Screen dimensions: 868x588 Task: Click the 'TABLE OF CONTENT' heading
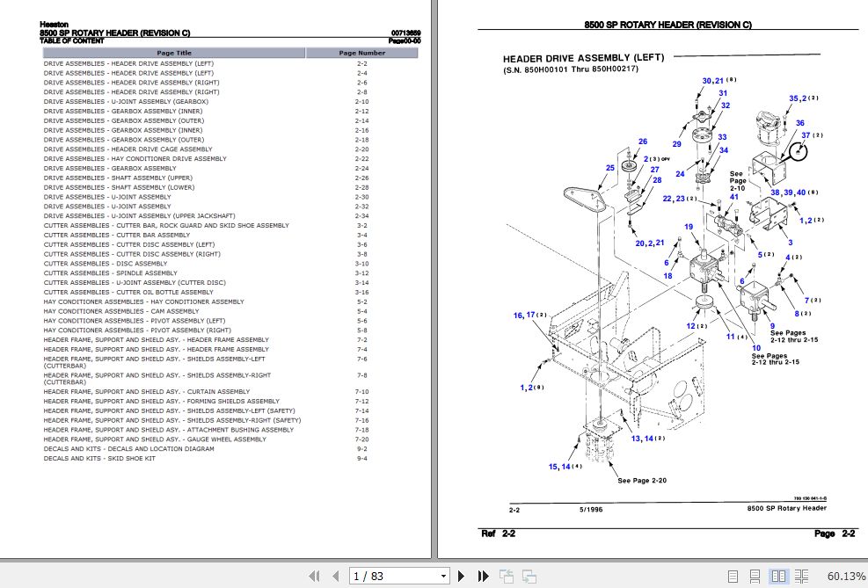coord(72,41)
